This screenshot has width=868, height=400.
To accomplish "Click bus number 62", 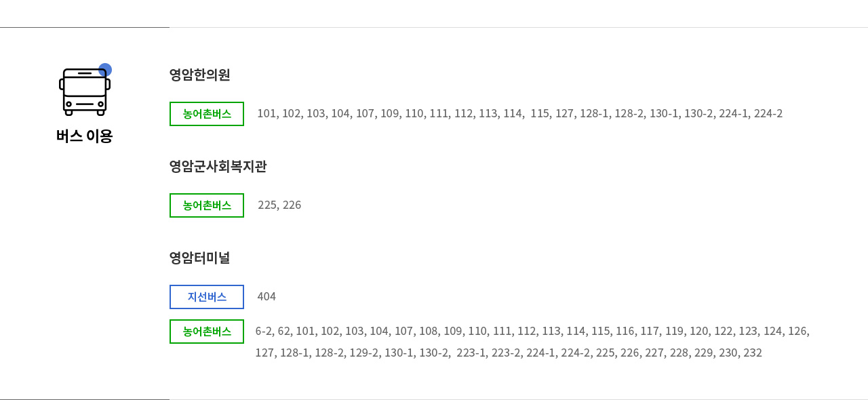I will (x=283, y=332).
